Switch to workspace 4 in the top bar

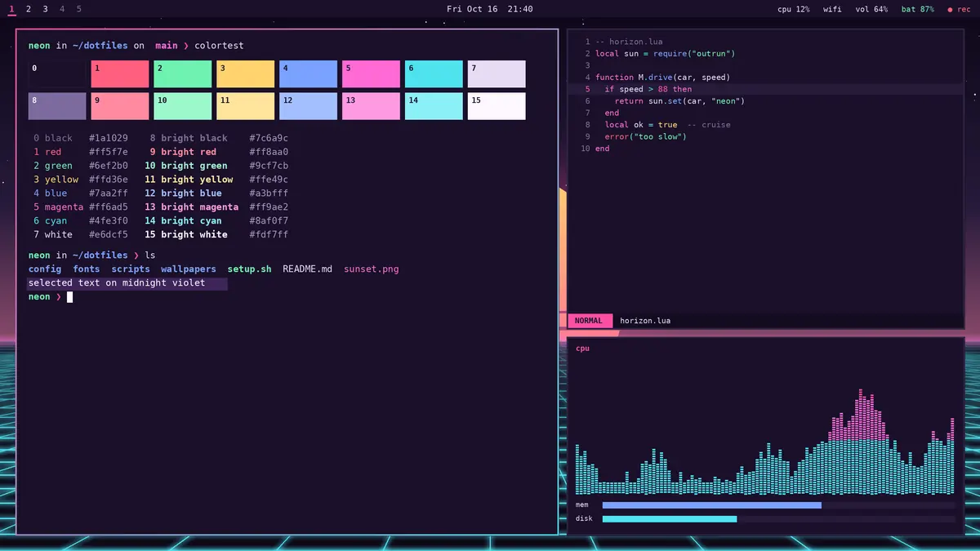click(x=62, y=9)
